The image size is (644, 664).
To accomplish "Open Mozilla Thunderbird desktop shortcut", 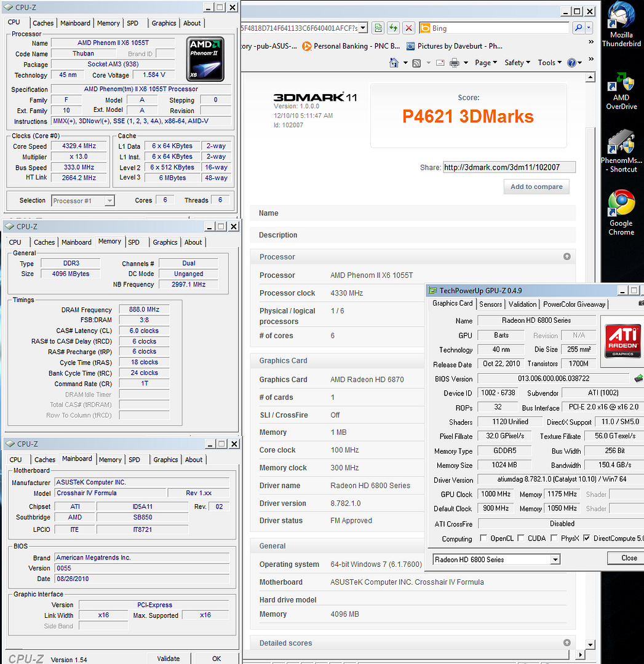I will click(621, 25).
